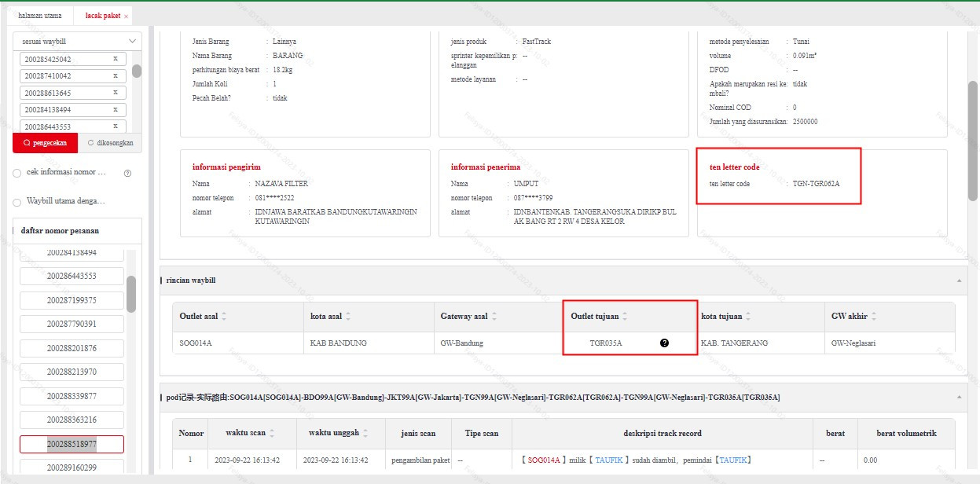Remove waybill 200285425042 from the list
The width and height of the screenshot is (980, 484).
coord(116,59)
